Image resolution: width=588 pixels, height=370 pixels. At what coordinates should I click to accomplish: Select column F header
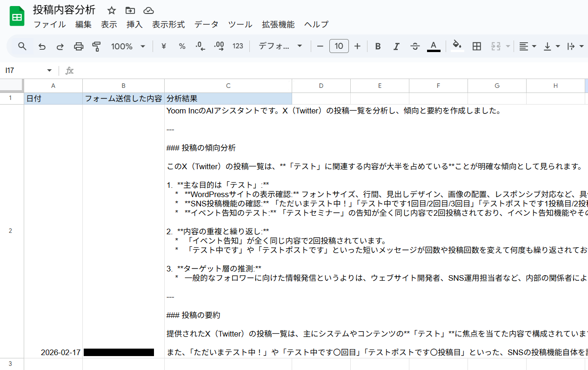coord(438,86)
